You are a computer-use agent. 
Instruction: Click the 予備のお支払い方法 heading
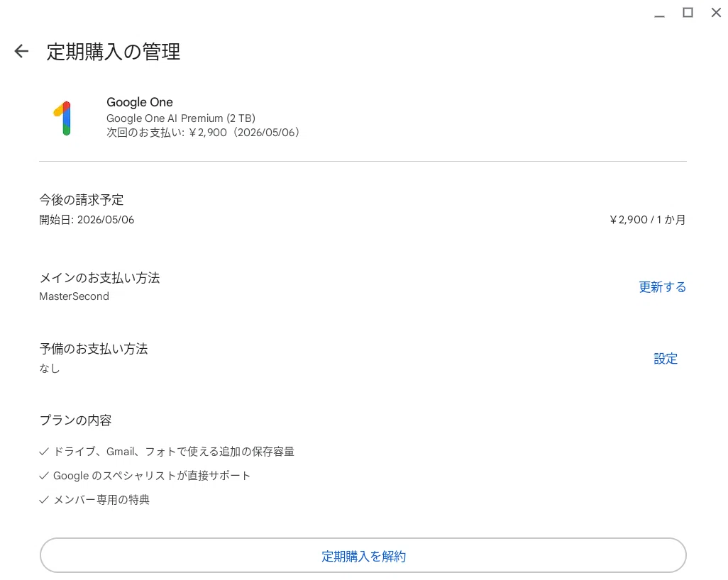click(x=94, y=349)
